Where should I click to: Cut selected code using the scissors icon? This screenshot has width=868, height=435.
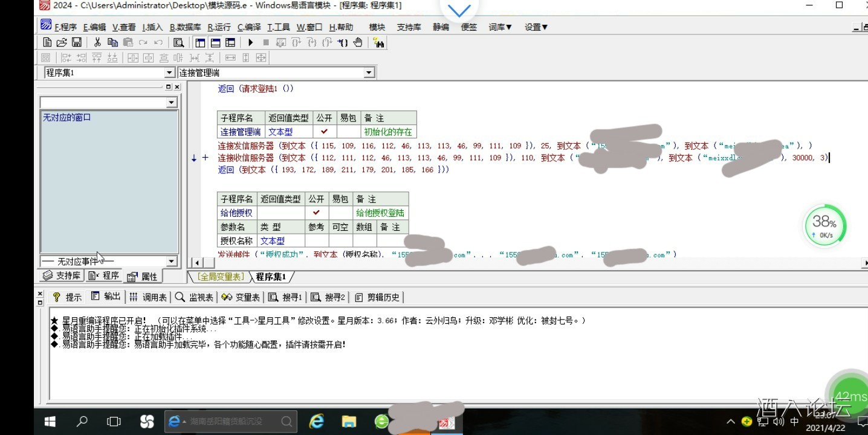[x=96, y=42]
